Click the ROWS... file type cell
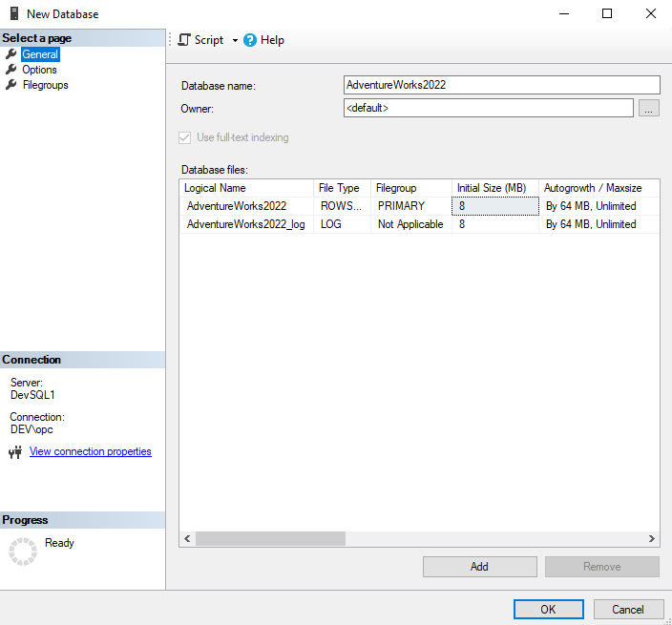The width and height of the screenshot is (672, 625). (342, 206)
